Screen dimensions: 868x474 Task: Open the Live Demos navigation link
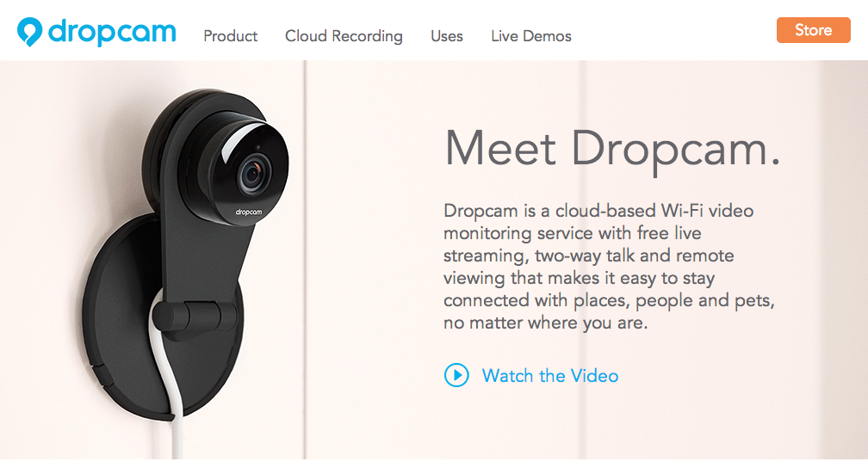pos(530,36)
